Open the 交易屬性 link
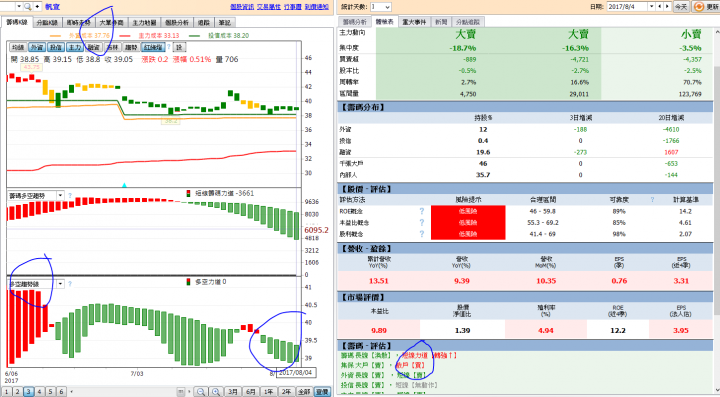This screenshot has width=720, height=397. coord(269,7)
